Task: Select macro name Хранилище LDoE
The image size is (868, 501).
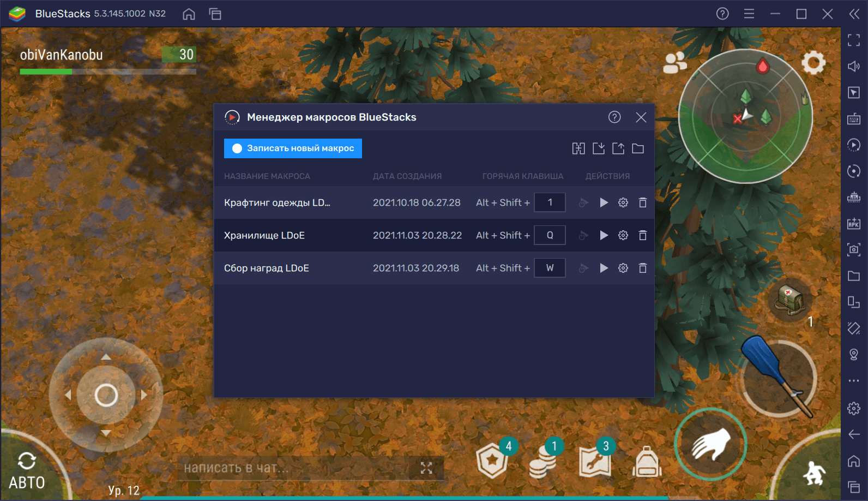Action: point(264,235)
